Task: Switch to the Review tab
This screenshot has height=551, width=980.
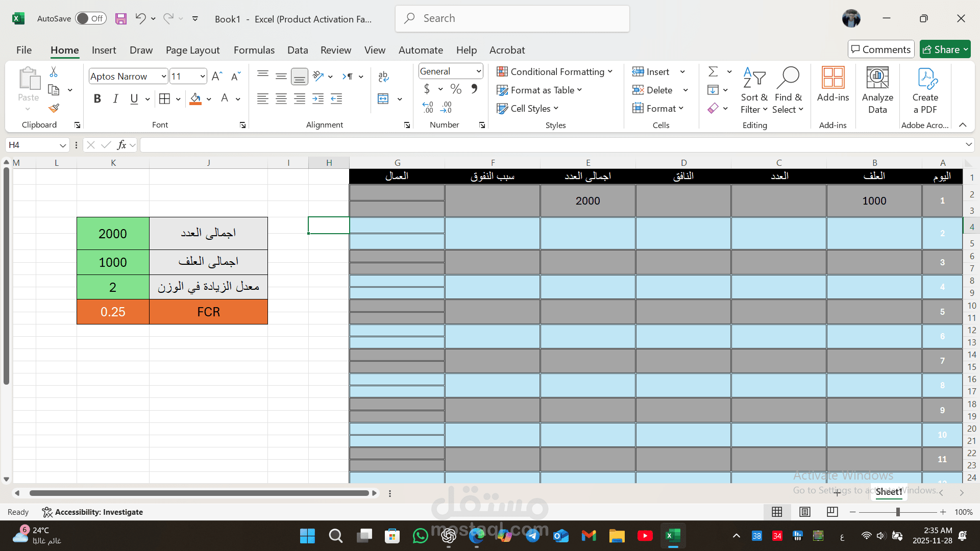Action: coord(335,50)
